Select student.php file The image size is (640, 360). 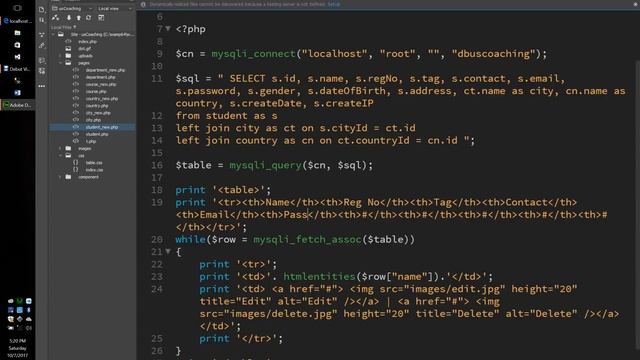[97, 134]
